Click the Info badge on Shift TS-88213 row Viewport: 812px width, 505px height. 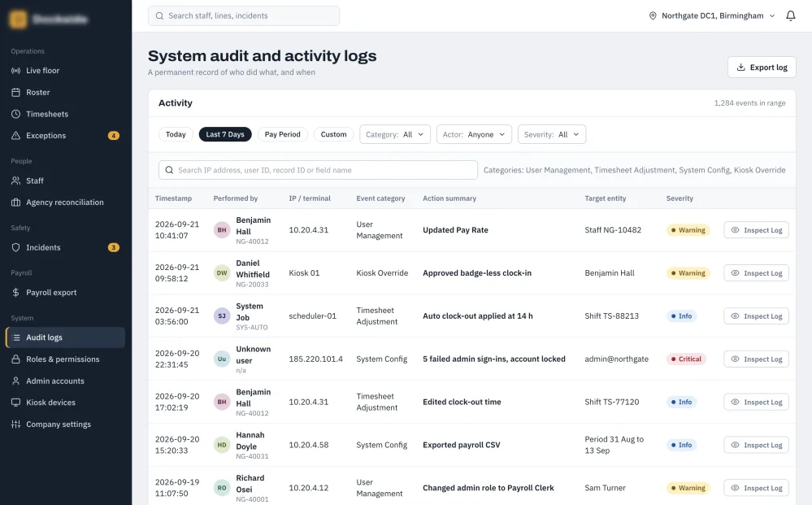point(681,316)
